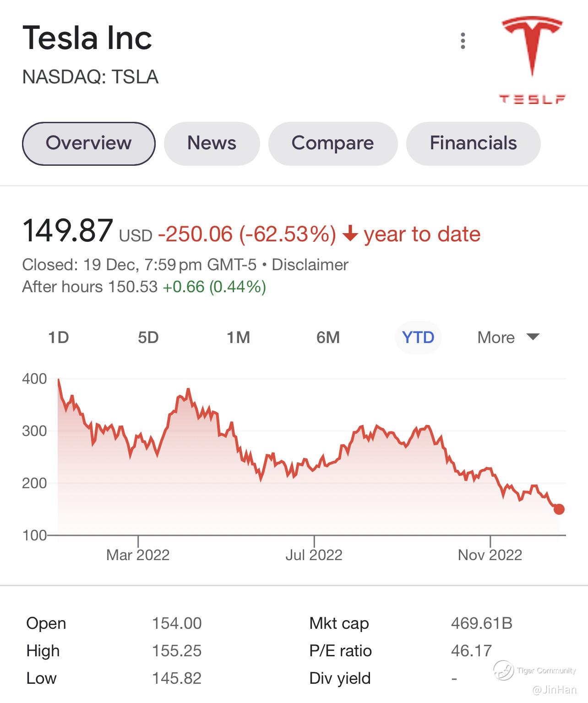Click the red endpoint dot on chart

(559, 509)
